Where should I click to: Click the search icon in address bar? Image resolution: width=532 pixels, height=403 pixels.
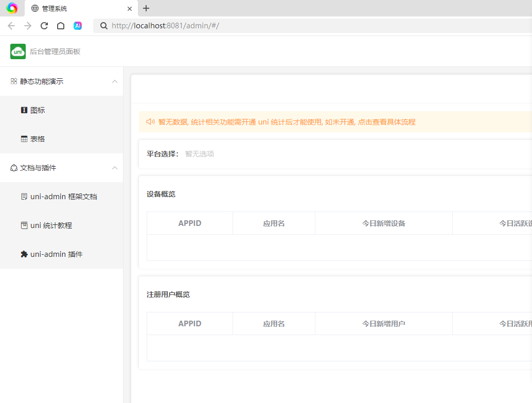(x=103, y=26)
